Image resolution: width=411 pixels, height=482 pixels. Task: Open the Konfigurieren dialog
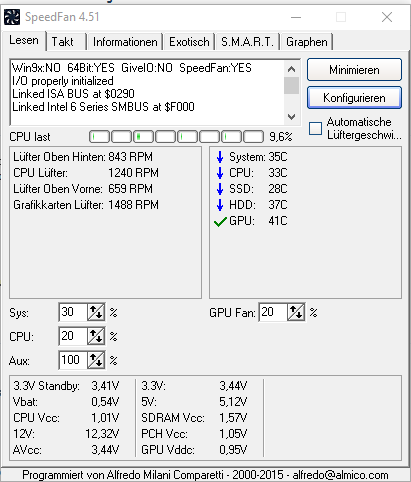[354, 98]
